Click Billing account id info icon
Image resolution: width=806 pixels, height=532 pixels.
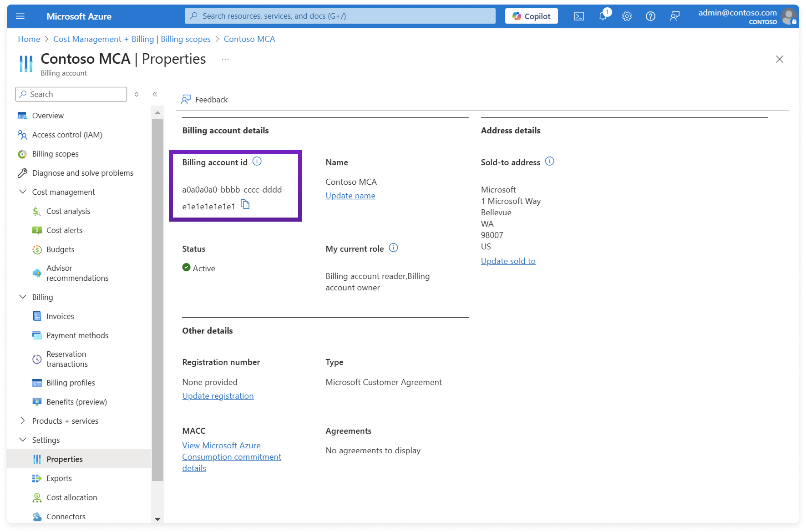pyautogui.click(x=257, y=162)
